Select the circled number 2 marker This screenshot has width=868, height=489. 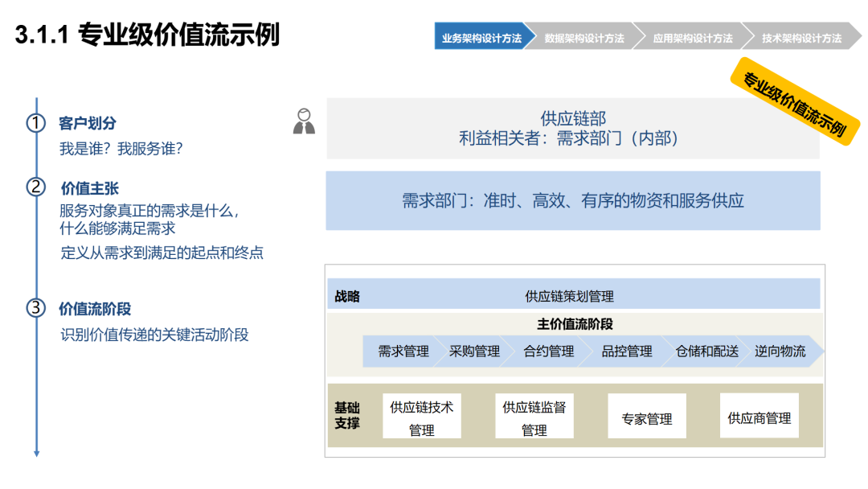click(36, 187)
